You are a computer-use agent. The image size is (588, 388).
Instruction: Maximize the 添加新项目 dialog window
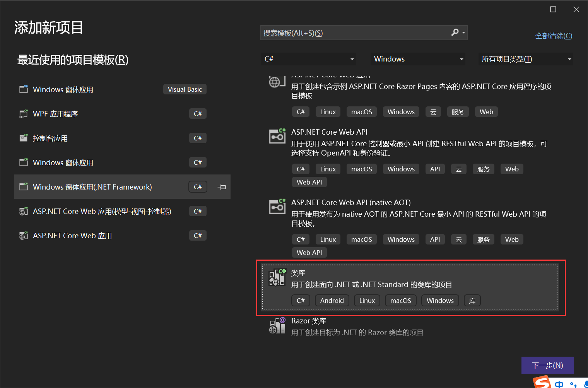[553, 9]
